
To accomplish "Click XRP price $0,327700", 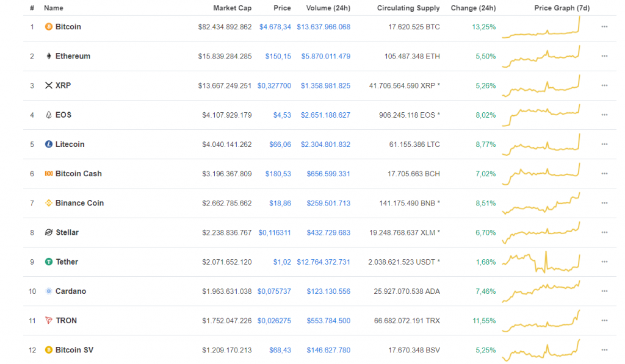I will [274, 85].
